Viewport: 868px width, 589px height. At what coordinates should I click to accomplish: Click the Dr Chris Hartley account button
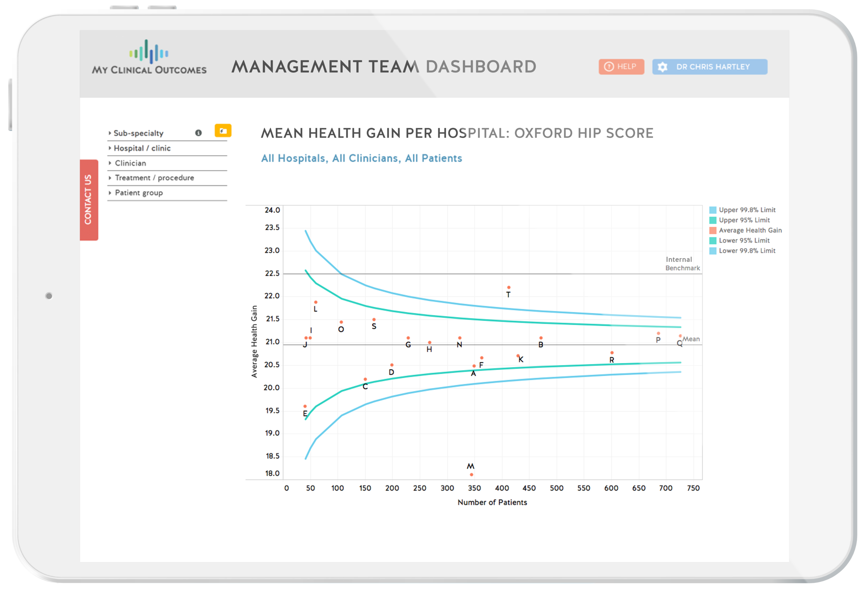(x=712, y=67)
